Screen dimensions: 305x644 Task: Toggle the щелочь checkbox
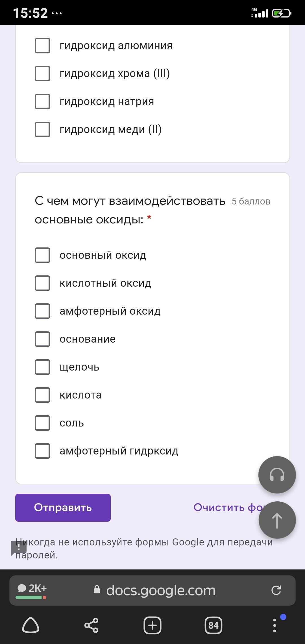[x=42, y=367]
